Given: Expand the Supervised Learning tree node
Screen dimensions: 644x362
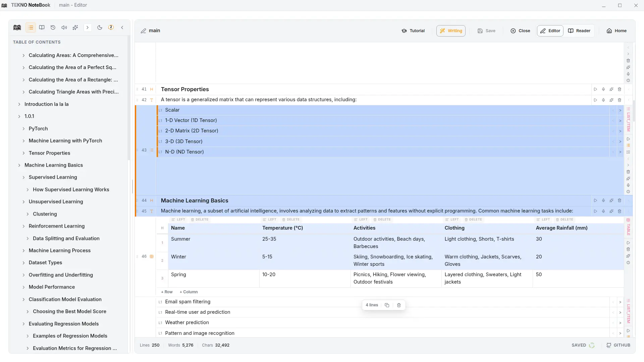Looking at the screenshot, I should pyautogui.click(x=23, y=177).
